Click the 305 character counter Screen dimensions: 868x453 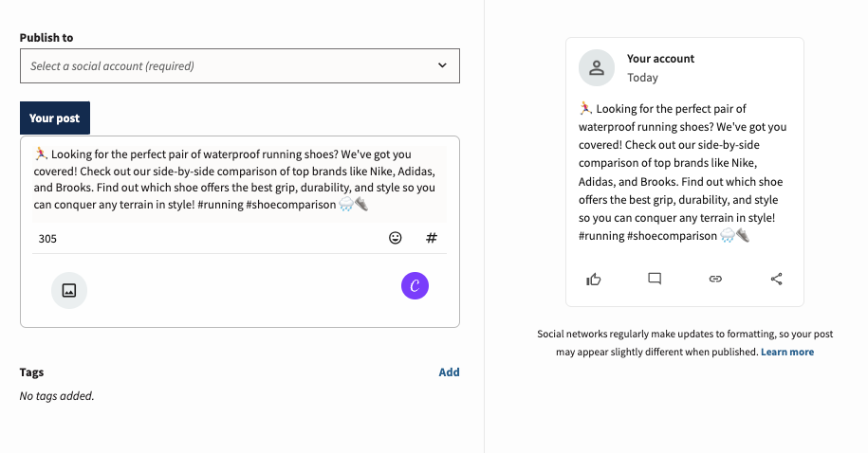pos(47,239)
